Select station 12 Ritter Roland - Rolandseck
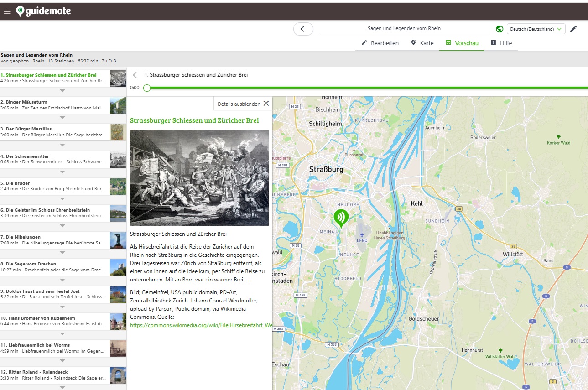Screen dimensions: 588x390 63,375
